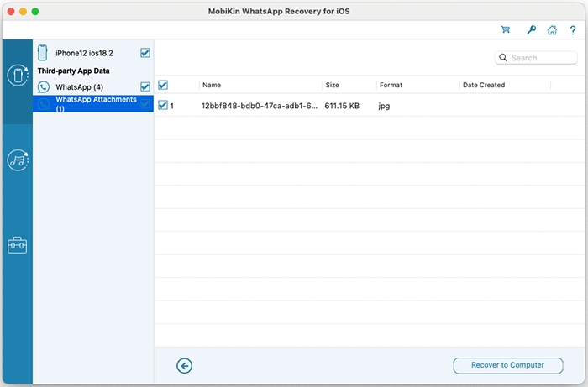
Task: Open the shopping cart purchase icon
Action: 505,29
